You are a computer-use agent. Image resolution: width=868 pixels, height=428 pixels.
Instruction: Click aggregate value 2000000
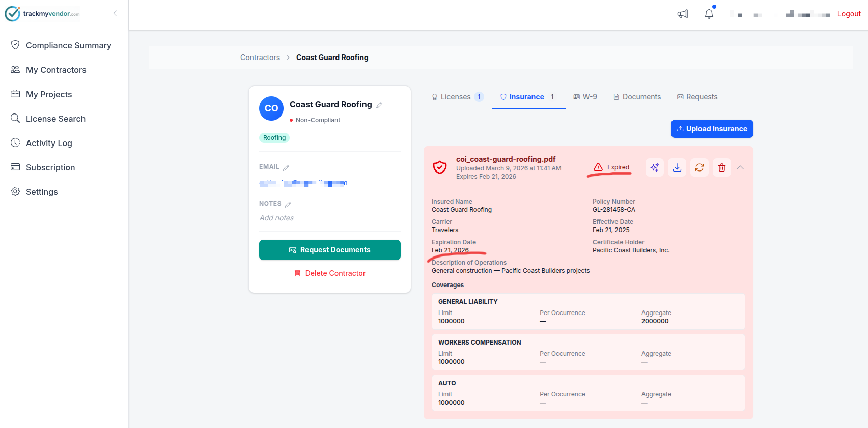coord(655,321)
